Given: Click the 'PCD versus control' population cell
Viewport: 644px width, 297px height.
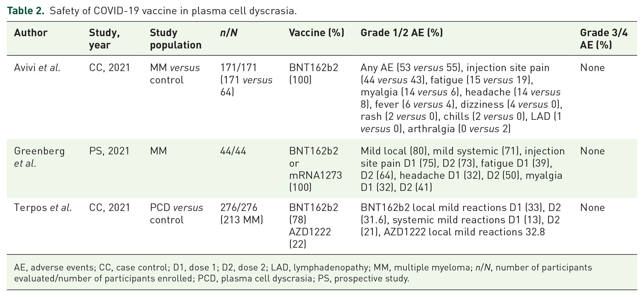Looking at the screenshot, I should point(176,214).
